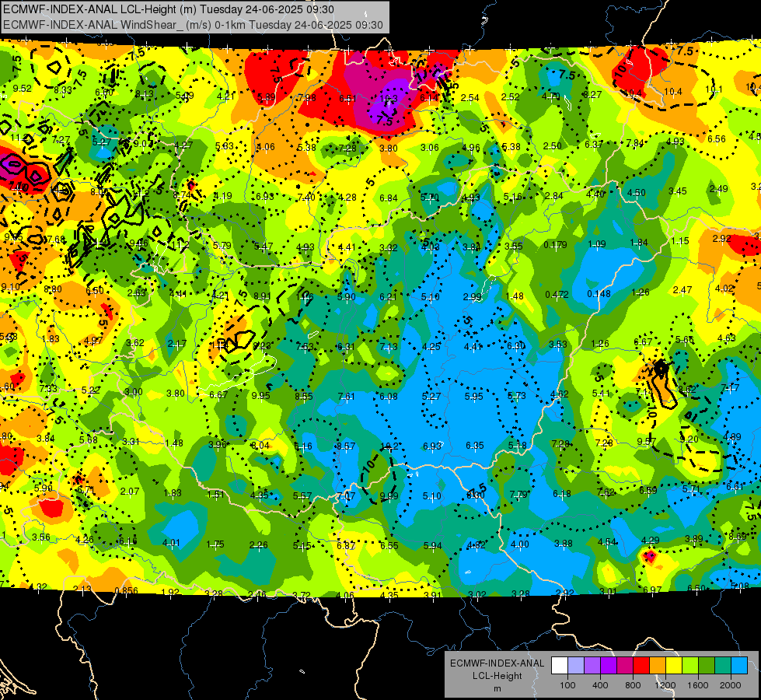
Task: Click the grid value 8.04
Action: point(260,446)
